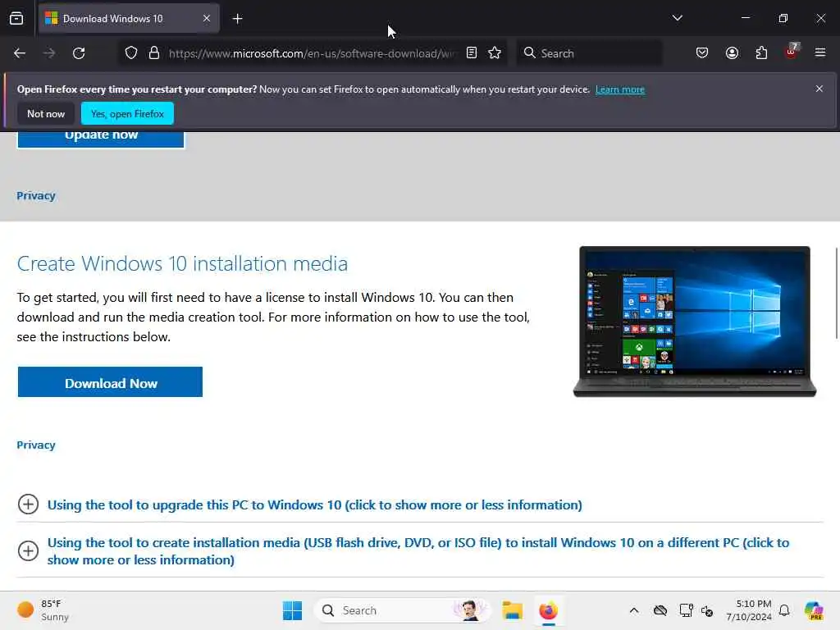Open Using the tool to create installation media link
Image resolution: width=840 pixels, height=630 pixels.
pyautogui.click(x=418, y=551)
